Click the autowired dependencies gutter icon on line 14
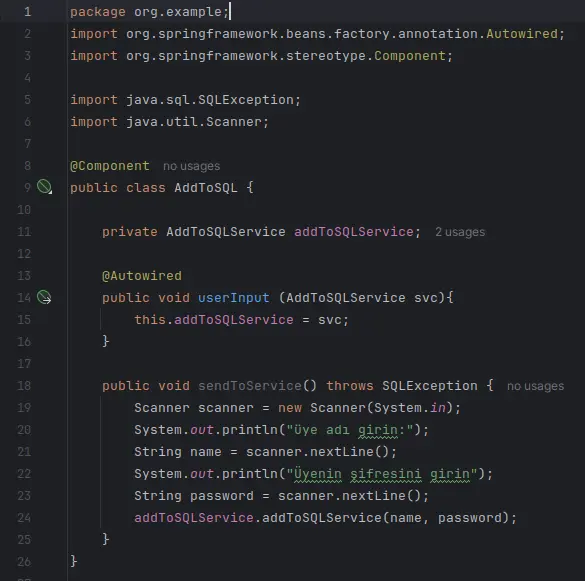This screenshot has height=581, width=585. 44,297
